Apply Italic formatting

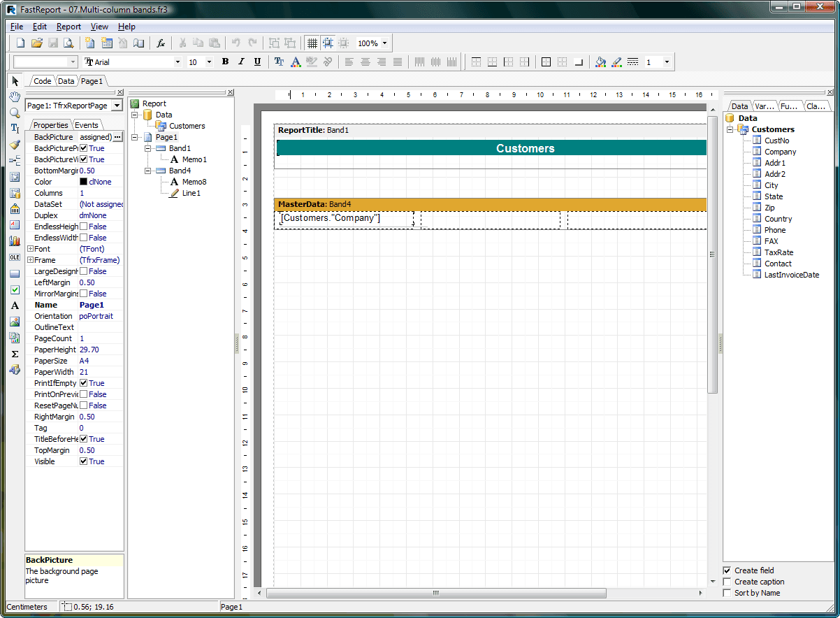tap(241, 62)
